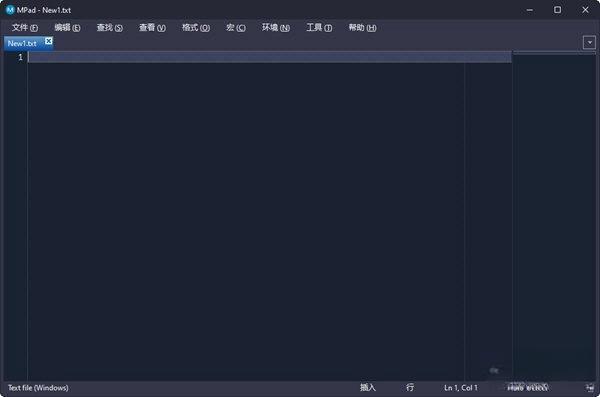Viewport: 600px width, 397px height.
Task: Click the 行 indicator in status bar
Action: (x=410, y=387)
